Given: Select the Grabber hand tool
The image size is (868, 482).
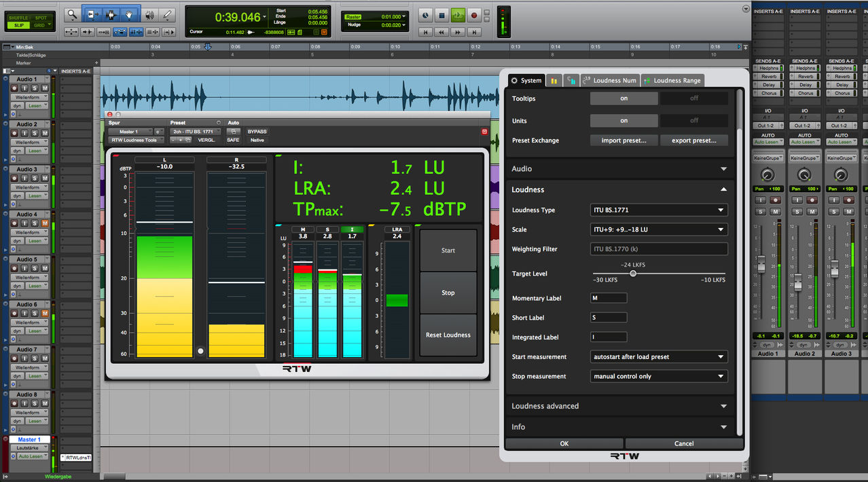Looking at the screenshot, I should pos(129,14).
